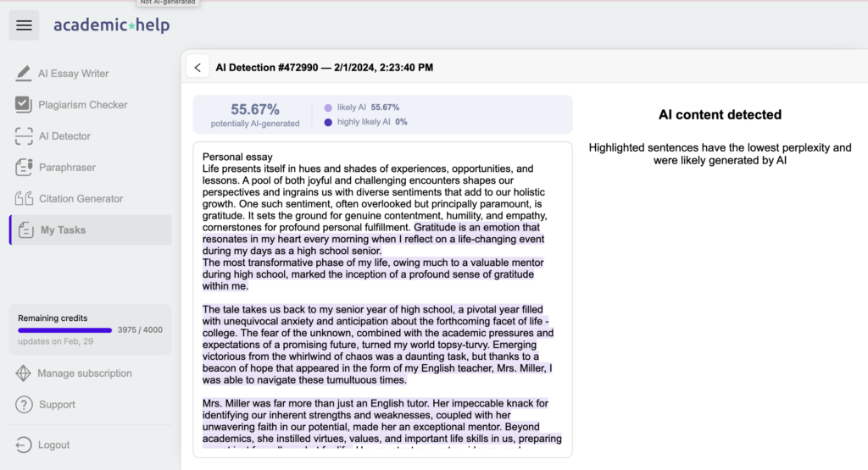The height and width of the screenshot is (470, 868).
Task: Open Manage subscription link
Action: click(85, 373)
